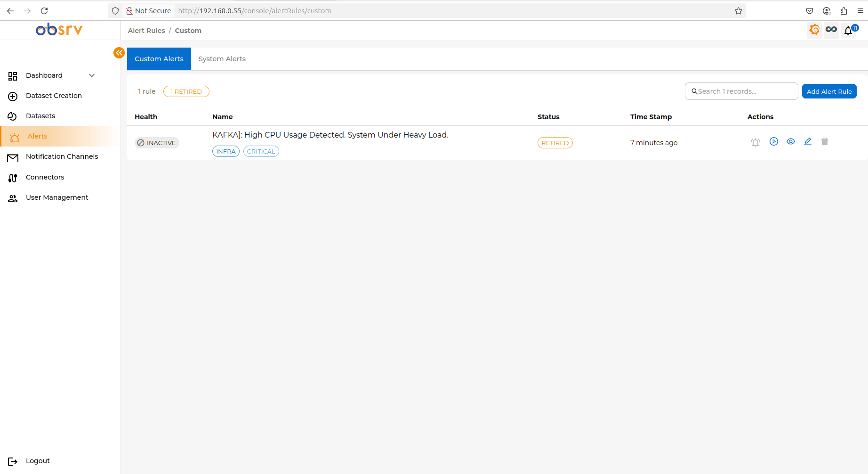868x474 pixels.
Task: Click the browser back arrow
Action: pyautogui.click(x=10, y=11)
